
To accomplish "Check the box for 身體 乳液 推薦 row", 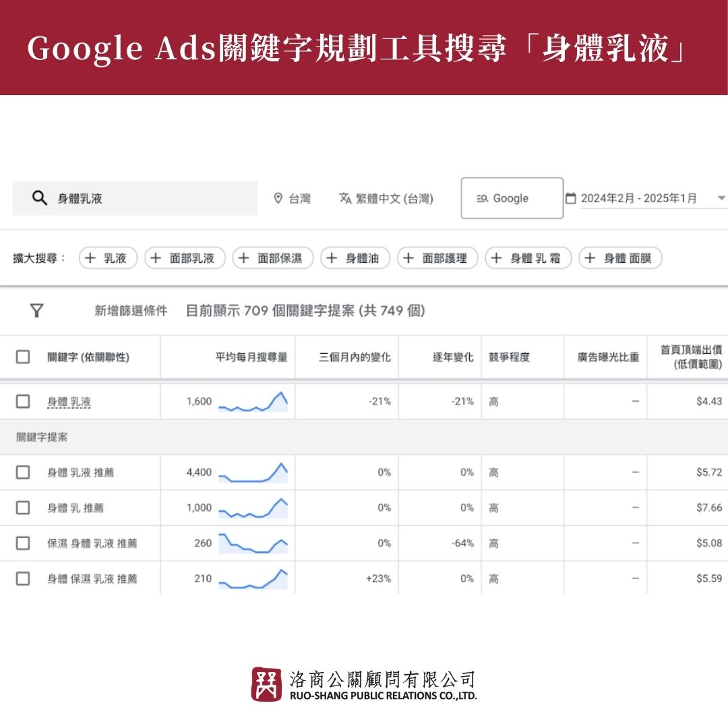I will [23, 472].
